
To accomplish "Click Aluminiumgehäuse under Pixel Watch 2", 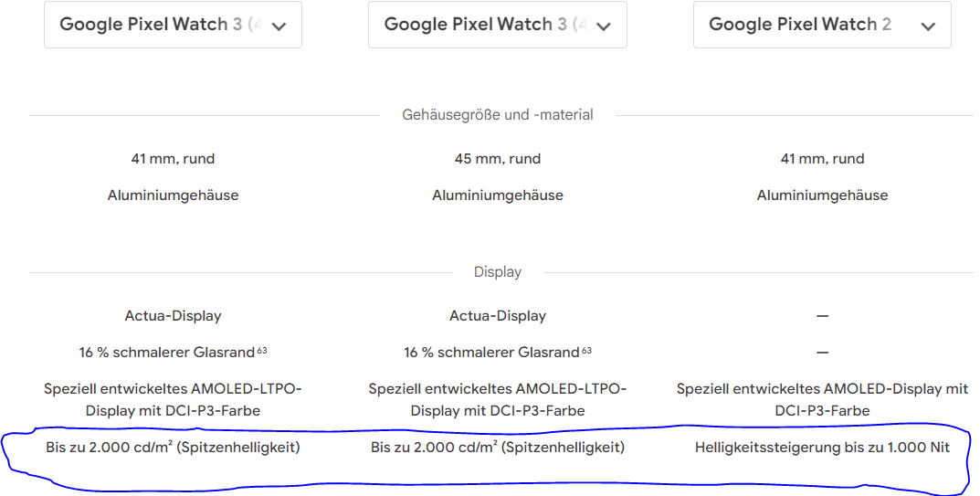I will pyautogui.click(x=822, y=195).
